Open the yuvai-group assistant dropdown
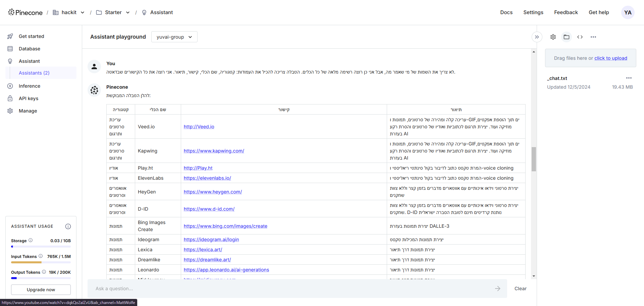 [x=174, y=37]
